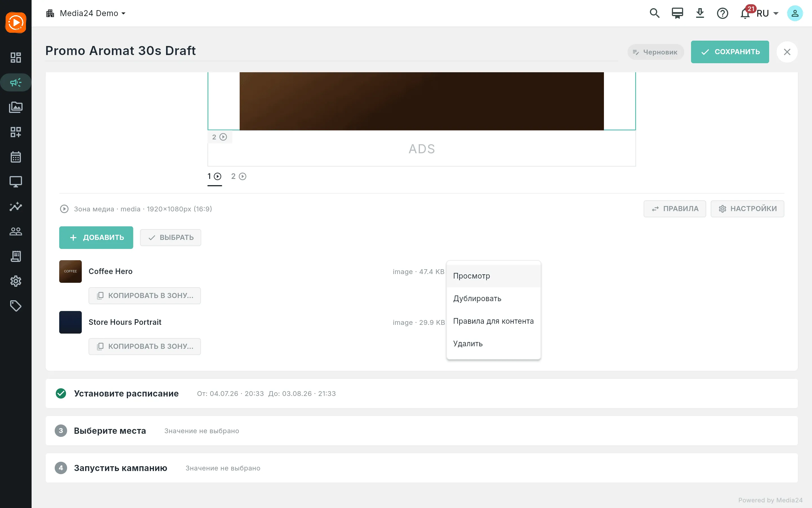This screenshot has height=508, width=812.
Task: Copy Store Hours Portrait to zone button
Action: tap(145, 346)
